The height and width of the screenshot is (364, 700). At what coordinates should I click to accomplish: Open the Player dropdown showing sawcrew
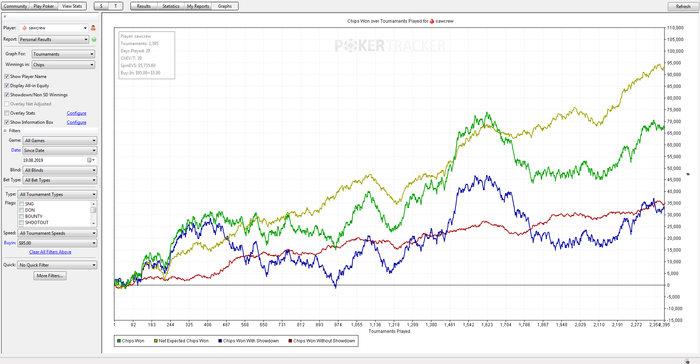tap(54, 28)
